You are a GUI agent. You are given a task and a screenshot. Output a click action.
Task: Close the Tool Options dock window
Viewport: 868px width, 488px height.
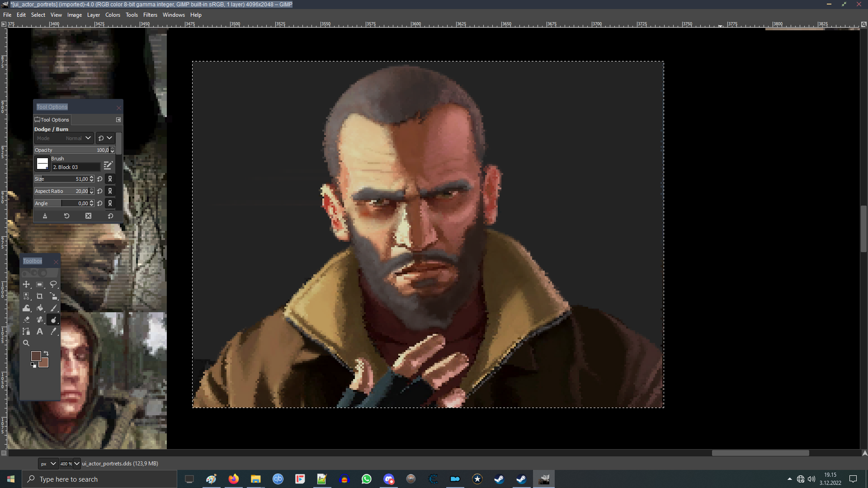(x=118, y=108)
